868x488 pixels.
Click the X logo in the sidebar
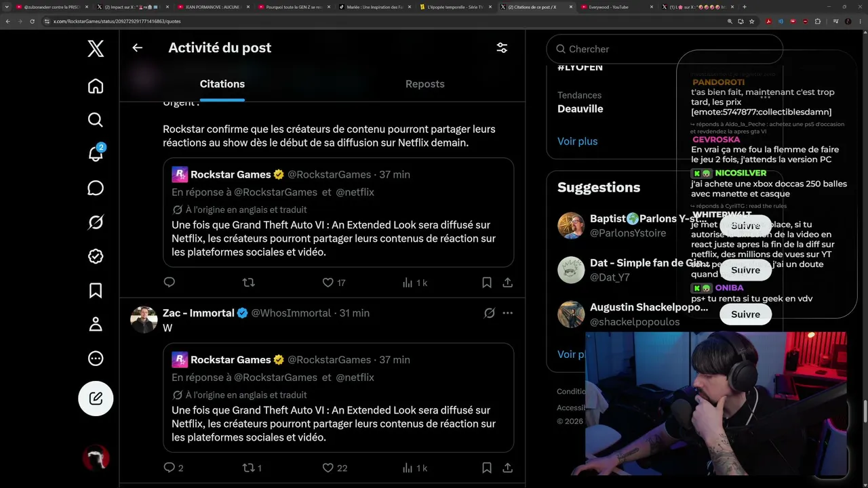(x=96, y=49)
